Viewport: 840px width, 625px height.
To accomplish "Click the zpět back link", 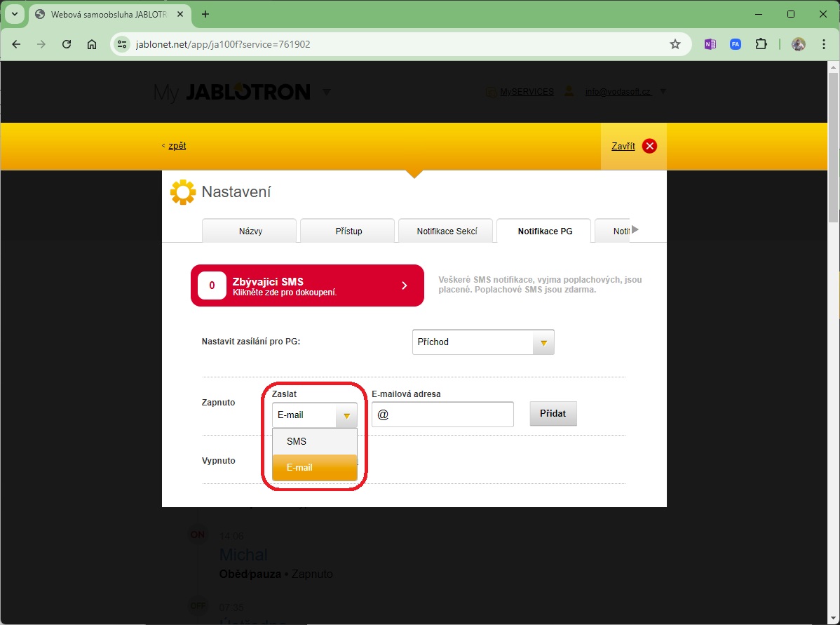I will click(177, 146).
